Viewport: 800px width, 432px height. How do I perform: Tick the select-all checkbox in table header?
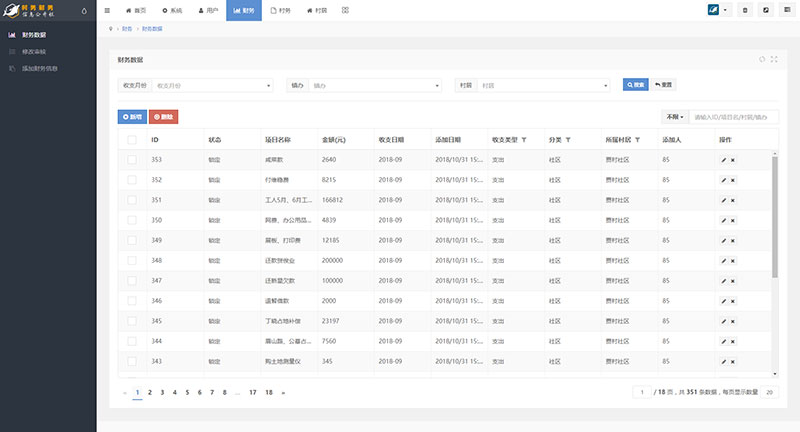132,140
